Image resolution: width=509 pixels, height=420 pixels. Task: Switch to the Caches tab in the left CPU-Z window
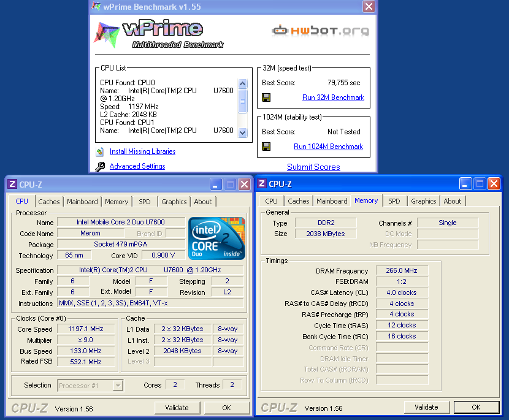pyautogui.click(x=49, y=202)
